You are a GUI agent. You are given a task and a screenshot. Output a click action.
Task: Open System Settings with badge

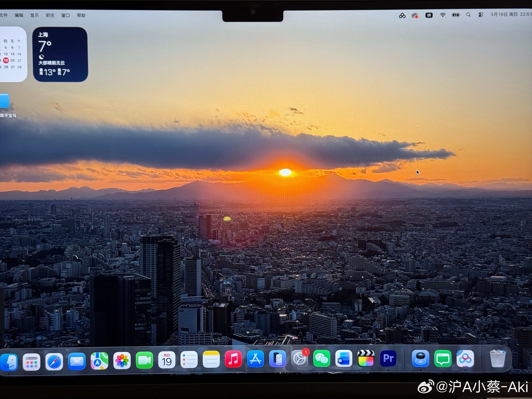coord(299,359)
